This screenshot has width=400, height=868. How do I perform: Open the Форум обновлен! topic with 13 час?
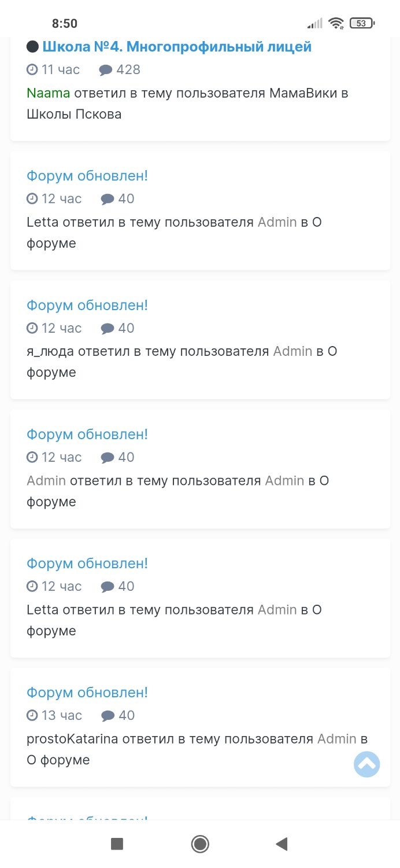pos(87,692)
